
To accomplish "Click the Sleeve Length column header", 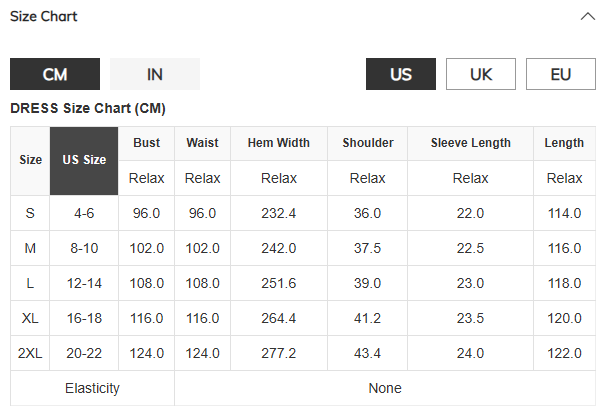I will [470, 143].
